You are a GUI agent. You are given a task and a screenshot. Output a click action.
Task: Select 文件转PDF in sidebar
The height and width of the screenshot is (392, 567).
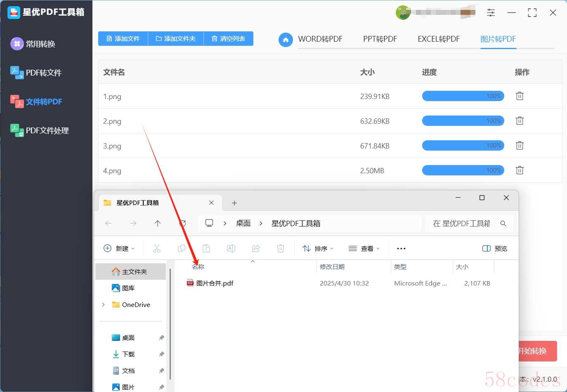(36, 102)
